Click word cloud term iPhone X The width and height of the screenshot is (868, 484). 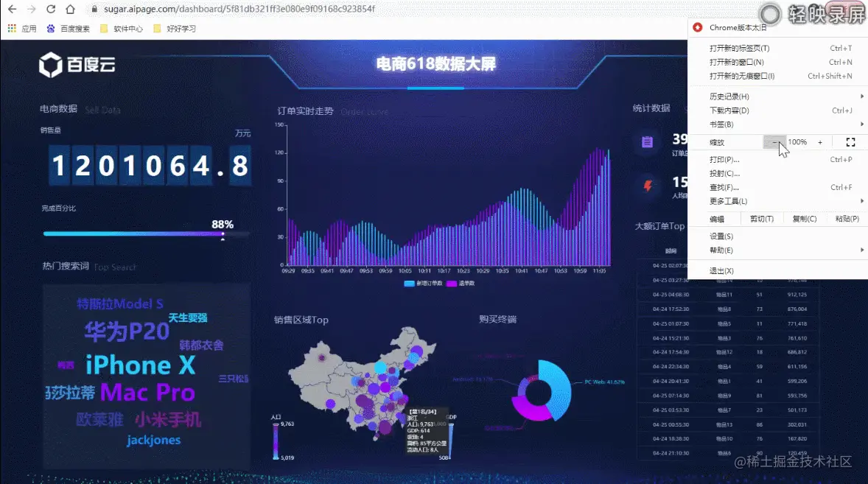[x=141, y=365]
